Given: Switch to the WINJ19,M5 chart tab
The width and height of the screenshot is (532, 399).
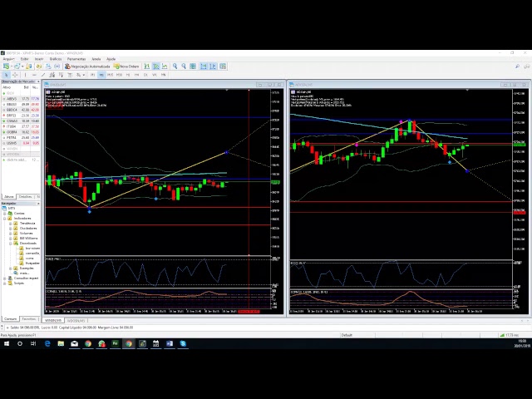Looking at the screenshot, I should click(x=53, y=320).
